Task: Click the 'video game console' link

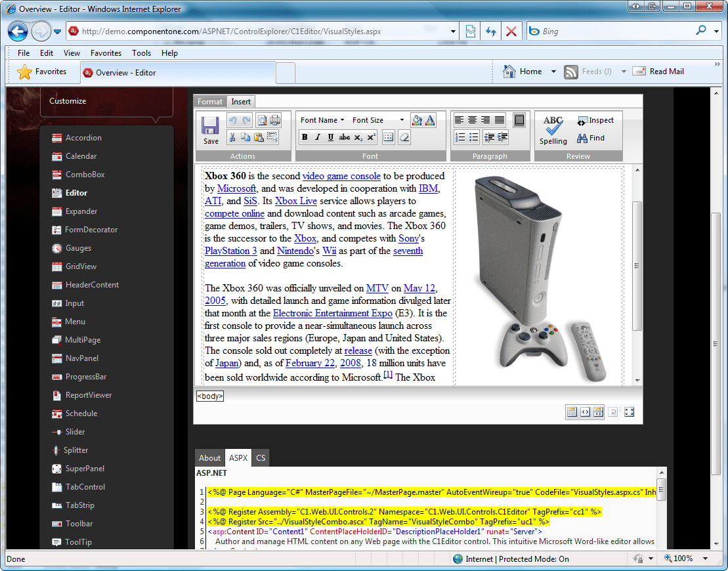Action: tap(341, 176)
